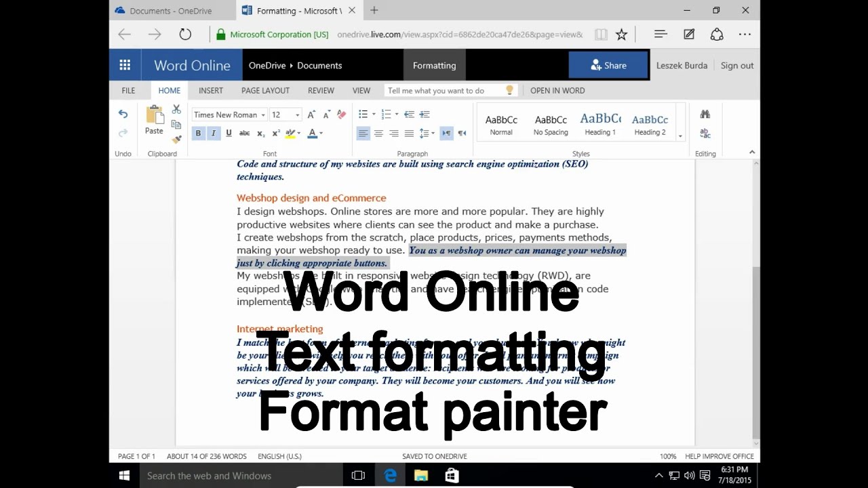This screenshot has height=488, width=868.
Task: Clear formatting with the eraser icon
Action: coord(342,115)
